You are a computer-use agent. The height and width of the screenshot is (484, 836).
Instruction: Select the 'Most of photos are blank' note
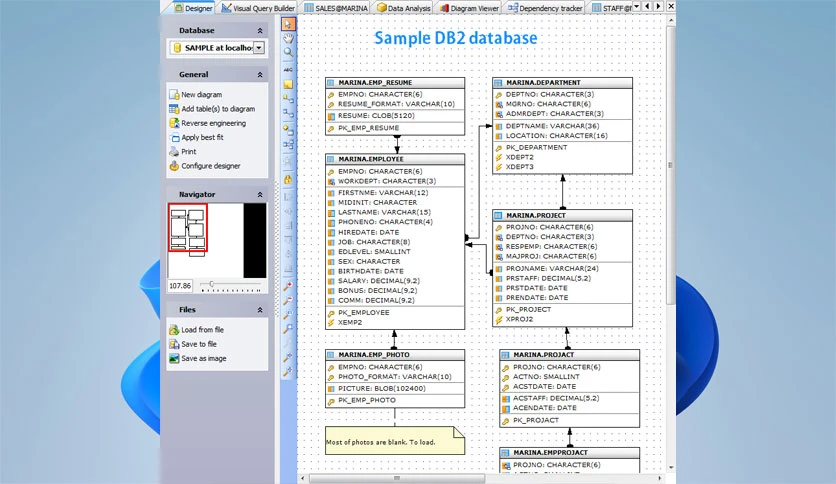tap(395, 440)
